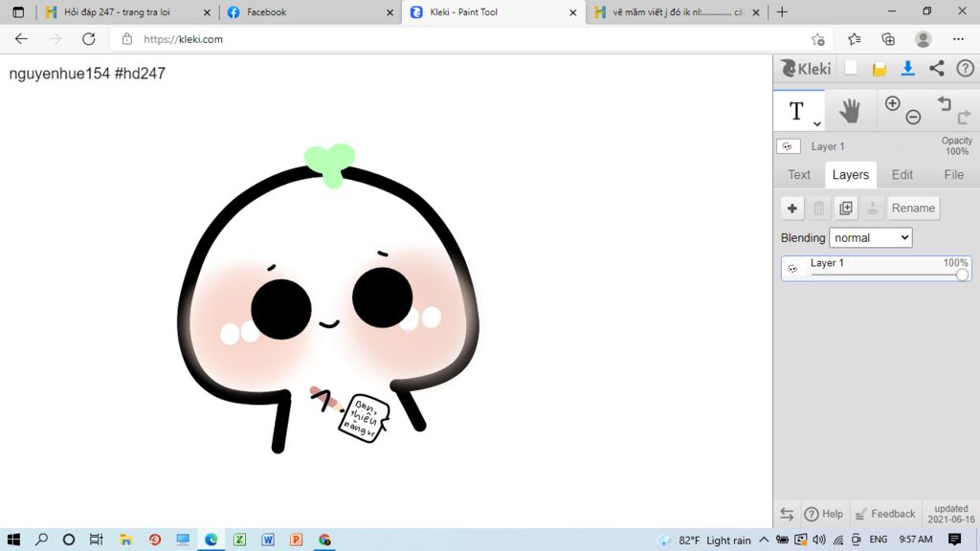Open the weather widget showing 82°F Light rain
Viewport: 980px width, 551px height.
(x=704, y=540)
